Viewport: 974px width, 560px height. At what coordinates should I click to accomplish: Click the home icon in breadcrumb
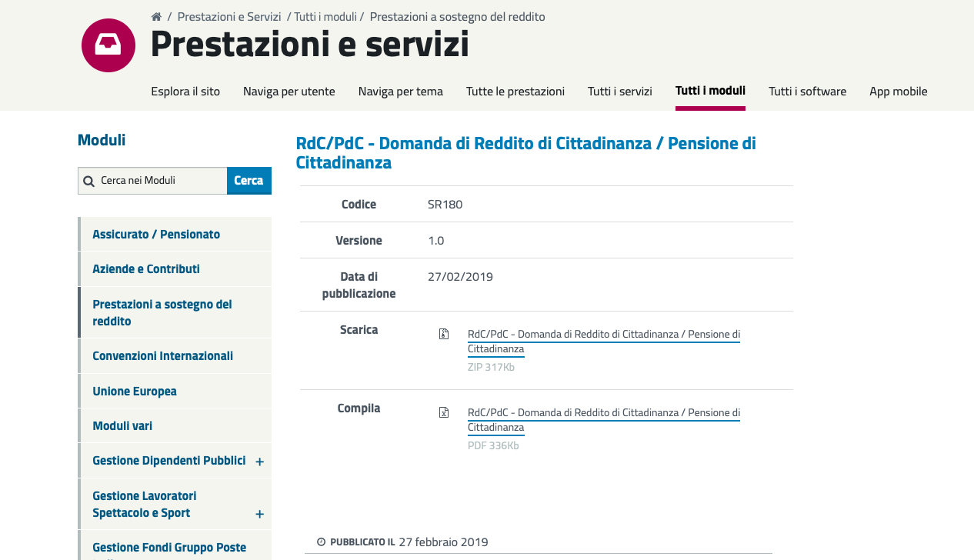click(156, 17)
